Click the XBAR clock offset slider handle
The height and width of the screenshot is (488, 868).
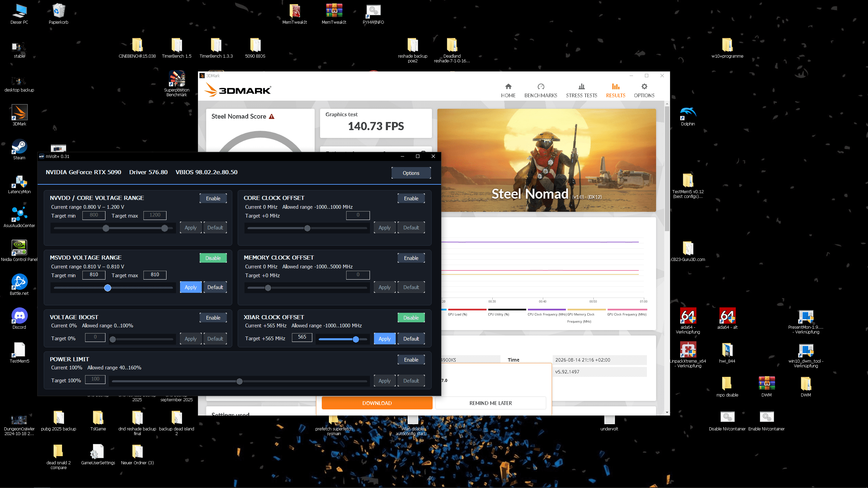point(356,339)
